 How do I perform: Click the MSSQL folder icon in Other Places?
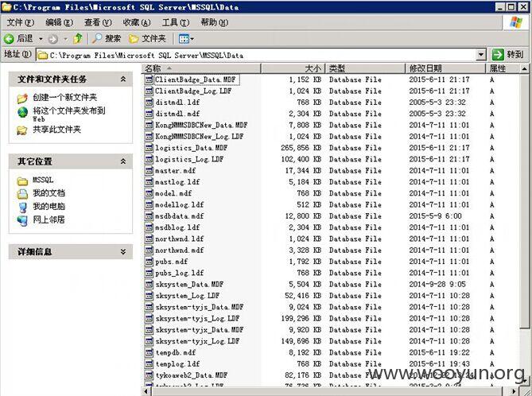pos(22,181)
